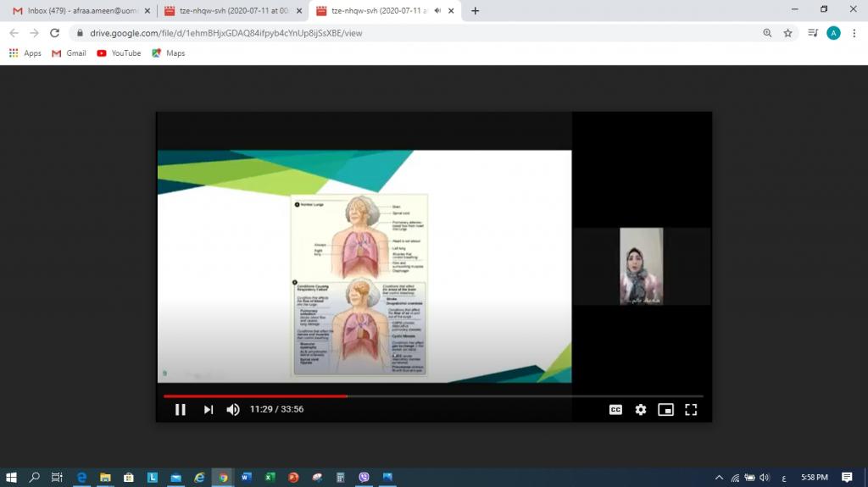Reload the current page
Image resolution: width=868 pixels, height=487 pixels.
55,33
